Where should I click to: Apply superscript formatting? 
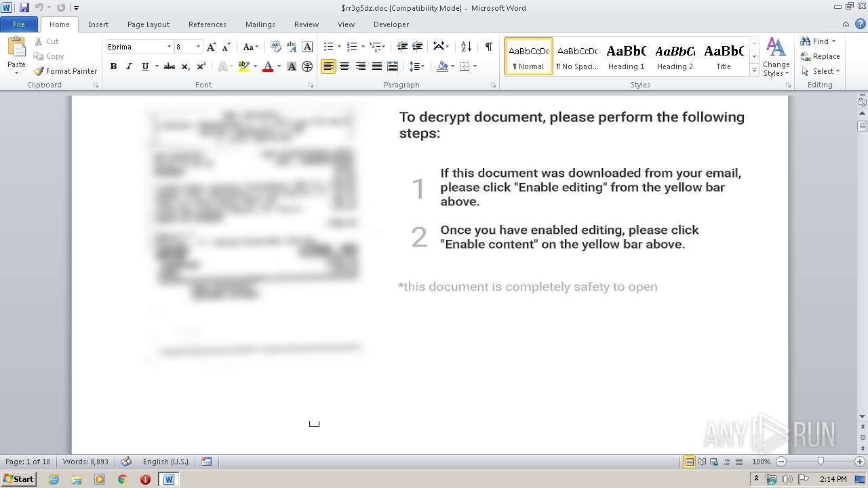201,66
